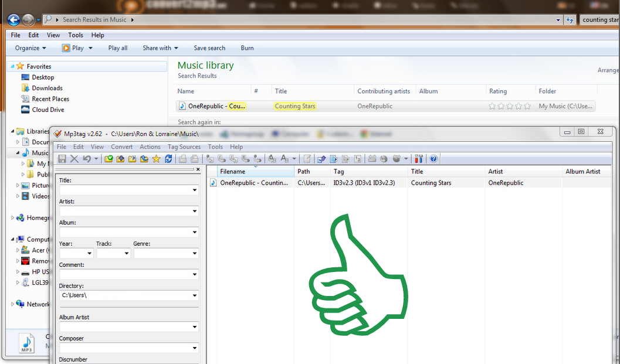Image resolution: width=620 pixels, height=364 pixels.
Task: Click the Remove tag X icon in Mp3tag
Action: point(74,159)
